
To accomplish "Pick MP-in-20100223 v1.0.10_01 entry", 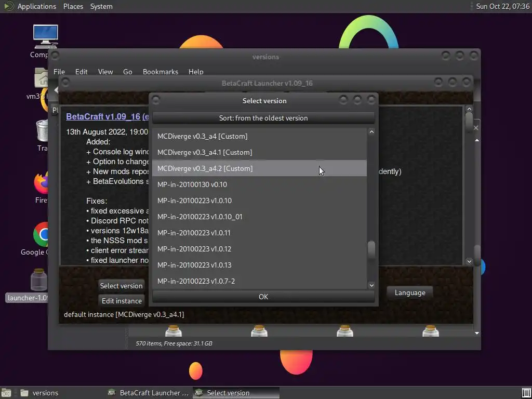I will [260, 217].
